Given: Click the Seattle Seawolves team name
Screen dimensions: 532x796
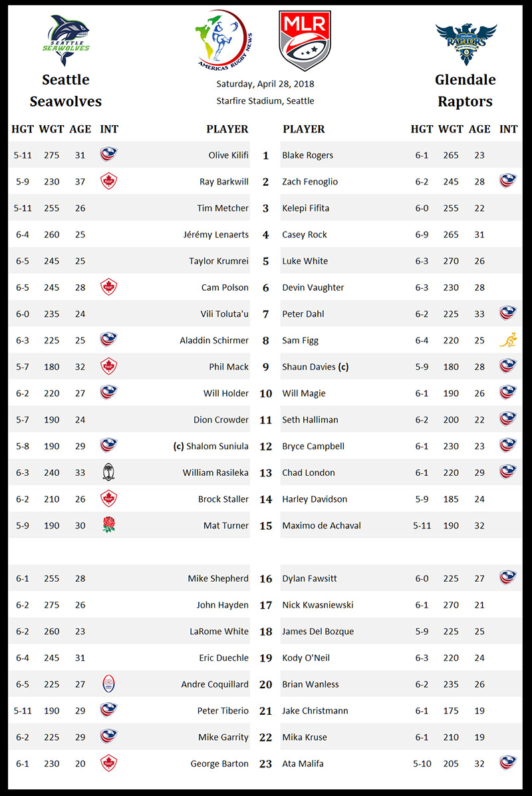Looking at the screenshot, I should (x=66, y=91).
